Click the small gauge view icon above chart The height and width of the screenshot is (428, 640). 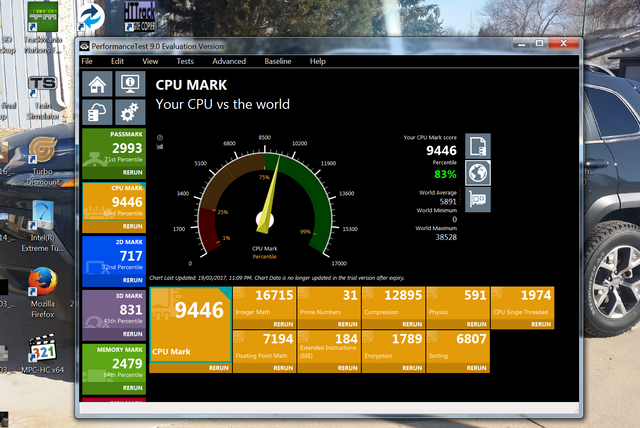tap(160, 137)
